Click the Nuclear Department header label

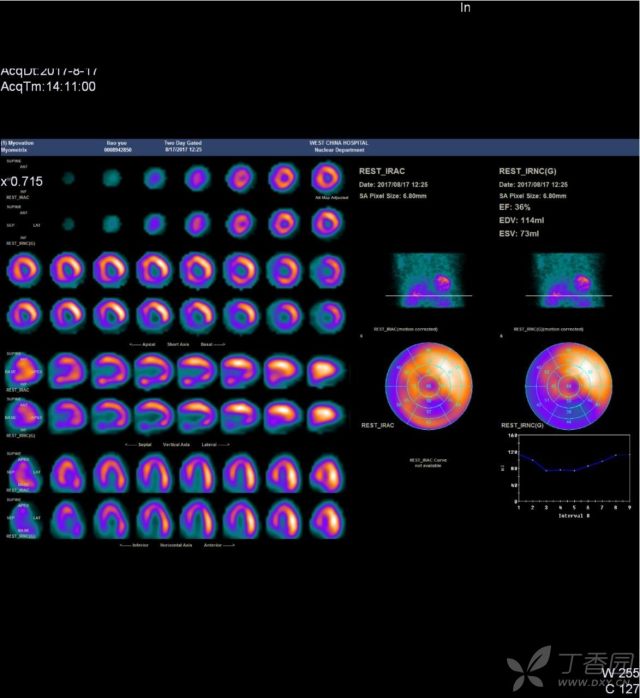point(339,150)
